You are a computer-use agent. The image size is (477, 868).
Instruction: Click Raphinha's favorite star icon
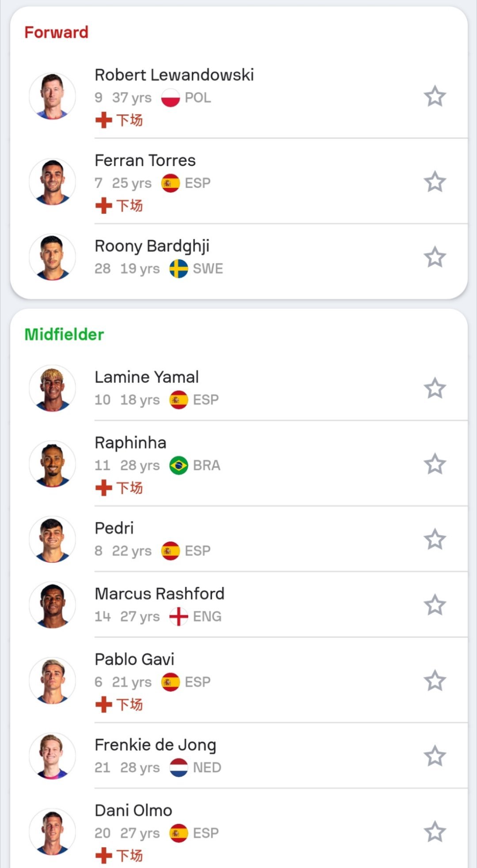(x=435, y=464)
